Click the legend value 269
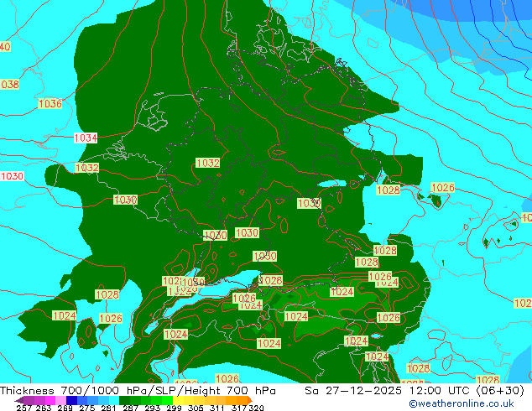This screenshot has width=532, height=411. click(x=65, y=408)
